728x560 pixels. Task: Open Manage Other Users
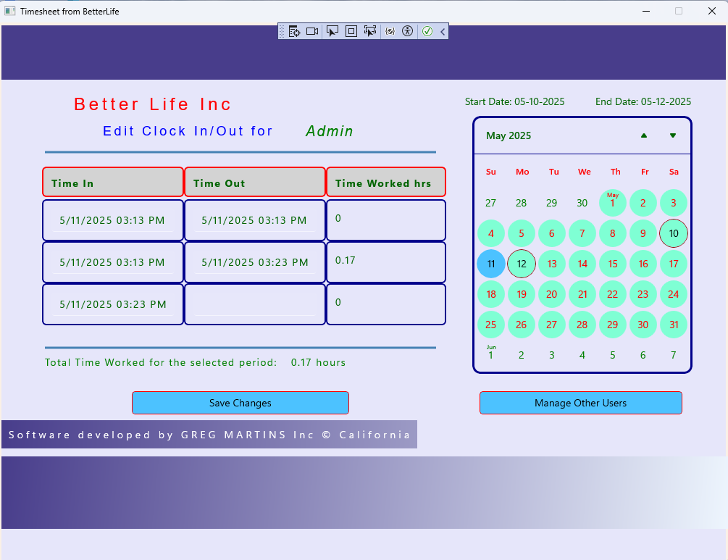580,403
